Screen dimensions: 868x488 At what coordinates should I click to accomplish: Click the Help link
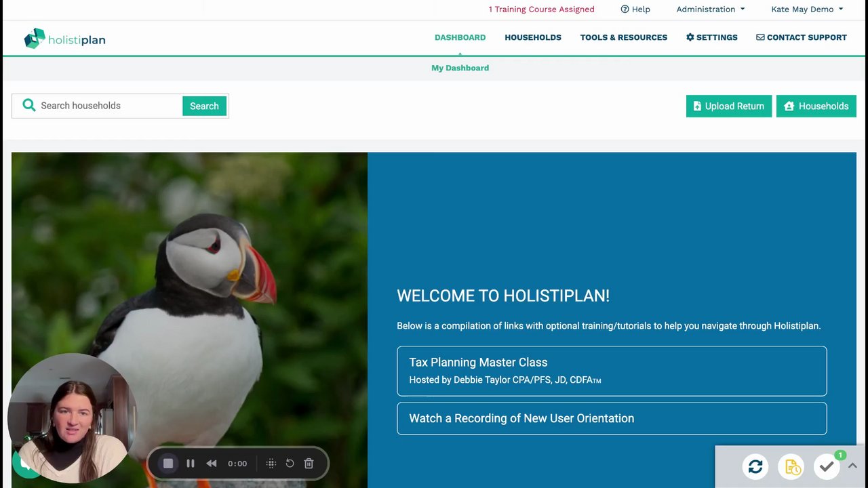635,9
